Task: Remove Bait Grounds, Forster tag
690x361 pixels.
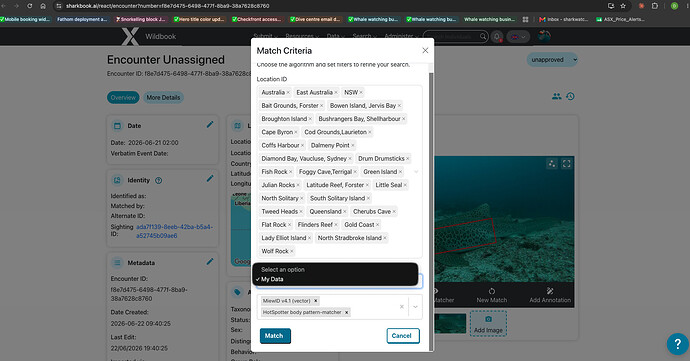Action: coord(321,106)
